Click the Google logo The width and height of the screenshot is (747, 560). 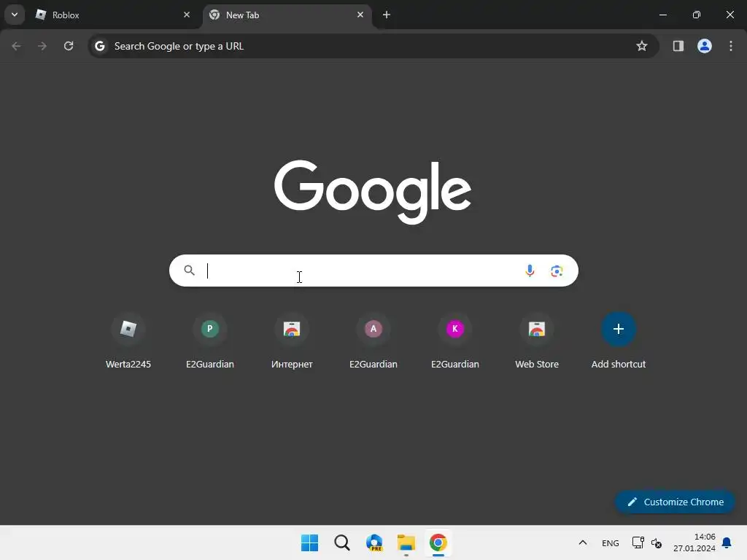tap(373, 192)
